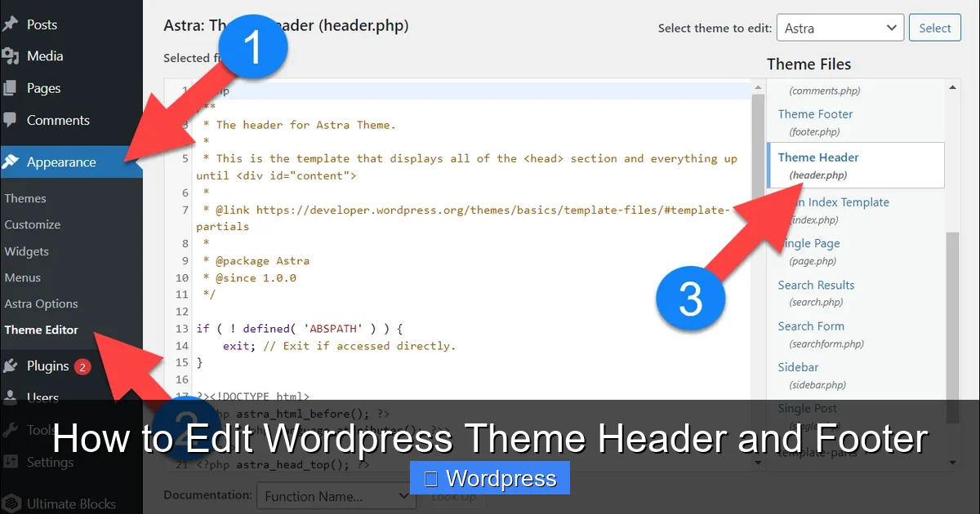Image resolution: width=980 pixels, height=514 pixels.
Task: Open the Search Form file
Action: coord(811,326)
